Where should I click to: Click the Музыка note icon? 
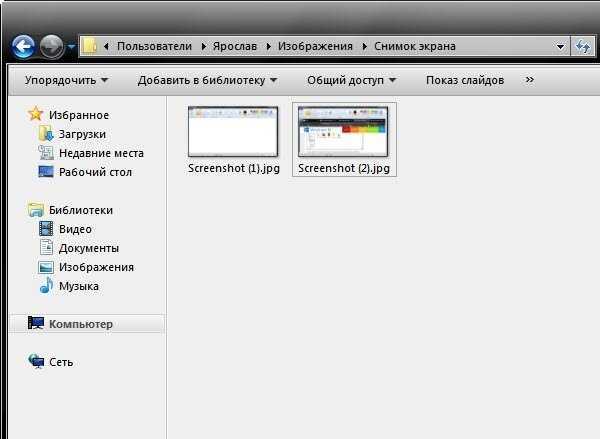46,285
